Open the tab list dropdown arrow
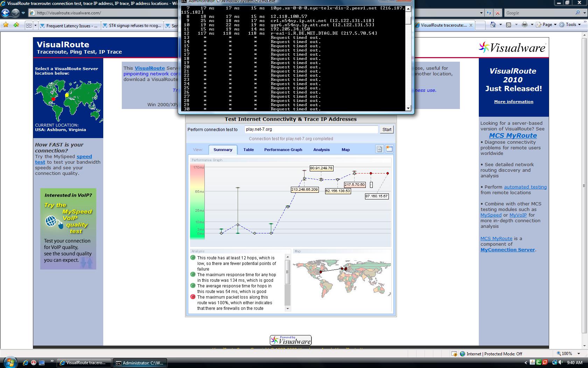 [x=35, y=25]
